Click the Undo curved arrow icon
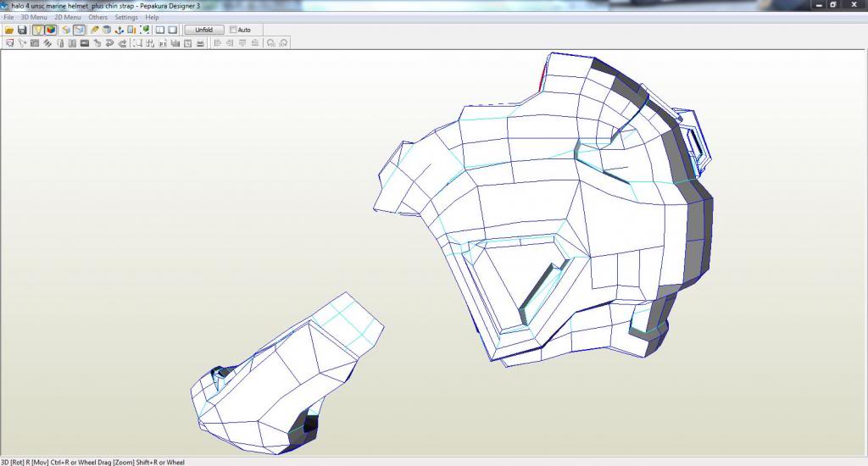868x466 pixels. (109, 43)
